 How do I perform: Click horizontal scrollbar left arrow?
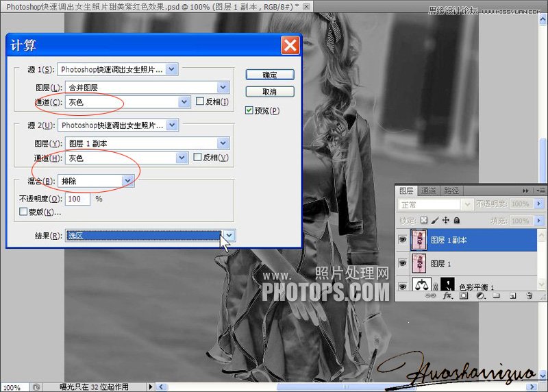pos(161,387)
